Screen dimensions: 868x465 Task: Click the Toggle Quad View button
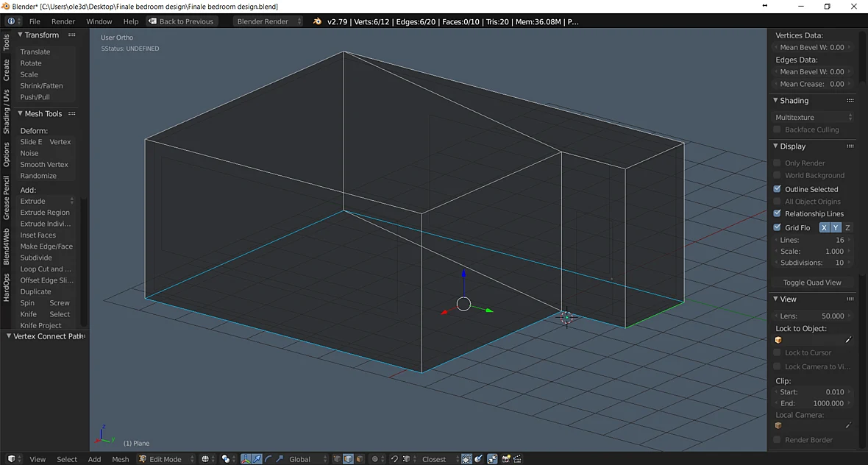click(x=811, y=283)
